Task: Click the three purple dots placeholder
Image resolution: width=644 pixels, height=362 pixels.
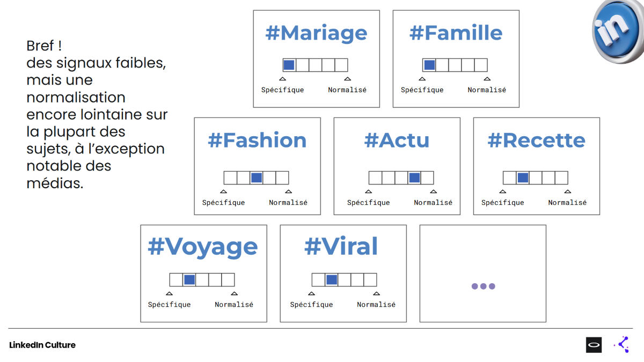Action: click(483, 286)
